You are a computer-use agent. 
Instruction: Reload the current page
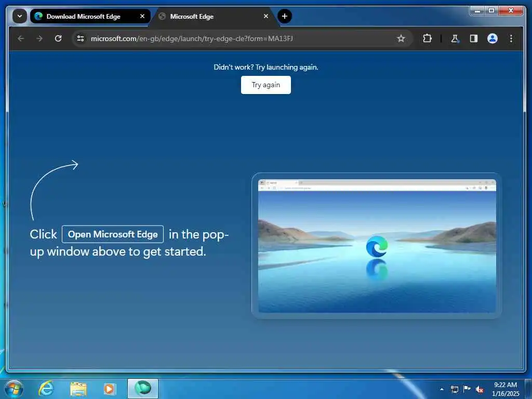point(58,38)
